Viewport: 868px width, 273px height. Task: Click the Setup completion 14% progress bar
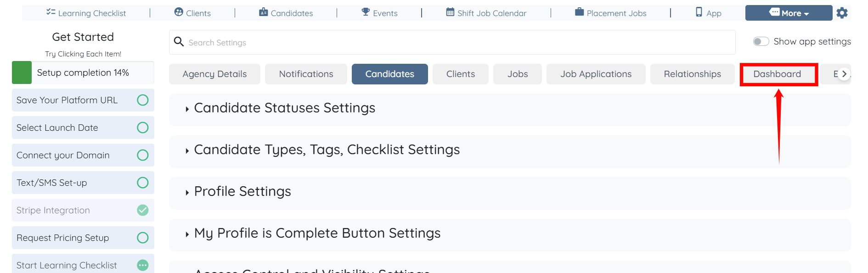[x=83, y=72]
